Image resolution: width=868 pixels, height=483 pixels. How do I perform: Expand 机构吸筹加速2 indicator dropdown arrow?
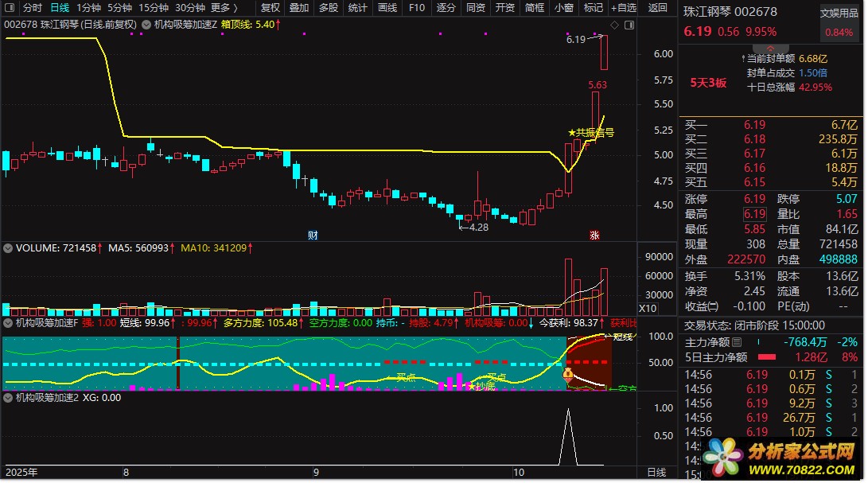[x=8, y=397]
